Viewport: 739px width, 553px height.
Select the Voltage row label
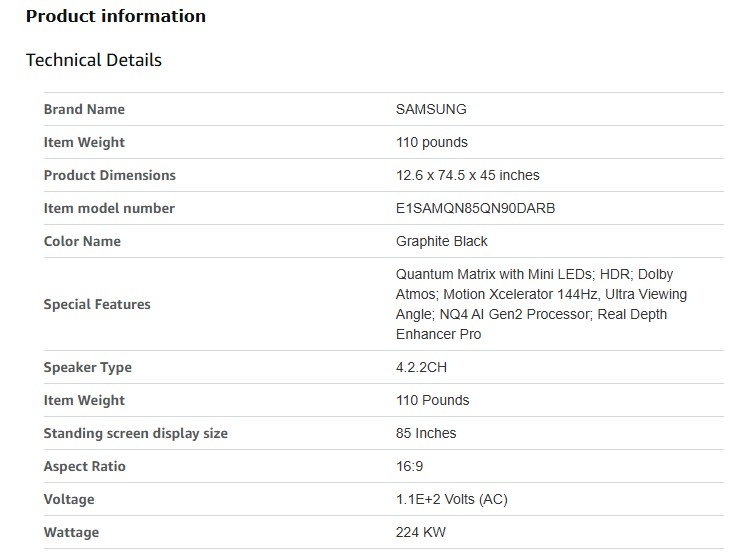point(69,499)
